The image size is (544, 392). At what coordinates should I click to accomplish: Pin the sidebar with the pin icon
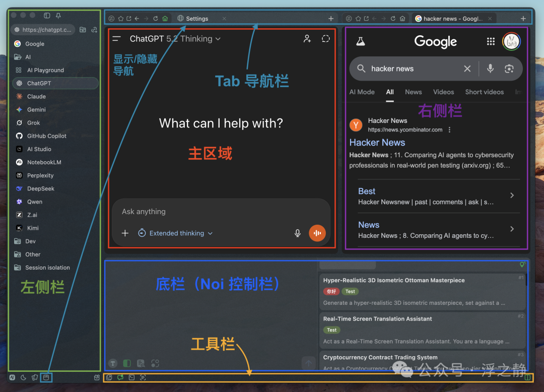pyautogui.click(x=58, y=15)
